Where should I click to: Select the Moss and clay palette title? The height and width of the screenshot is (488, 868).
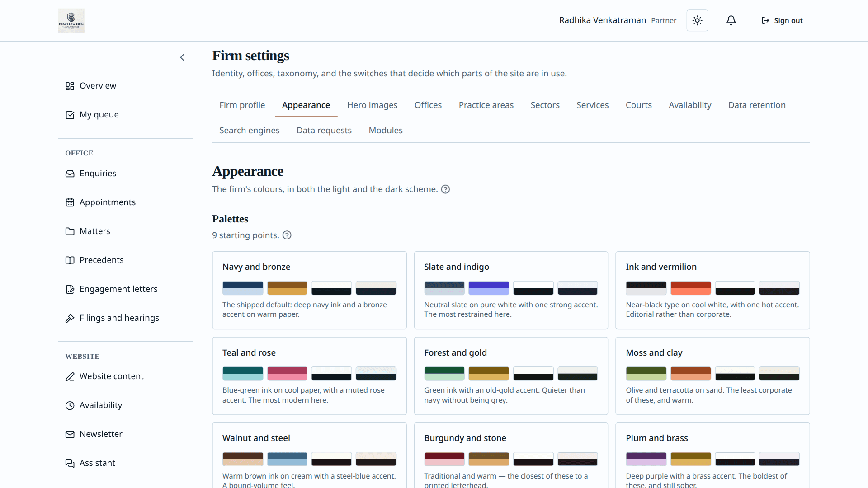click(x=654, y=352)
